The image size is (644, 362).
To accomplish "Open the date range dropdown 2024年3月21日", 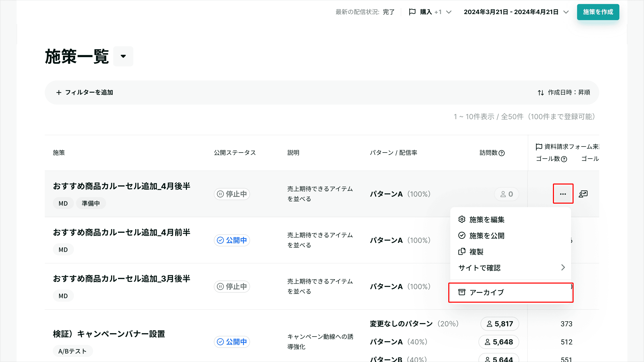I will (x=516, y=12).
